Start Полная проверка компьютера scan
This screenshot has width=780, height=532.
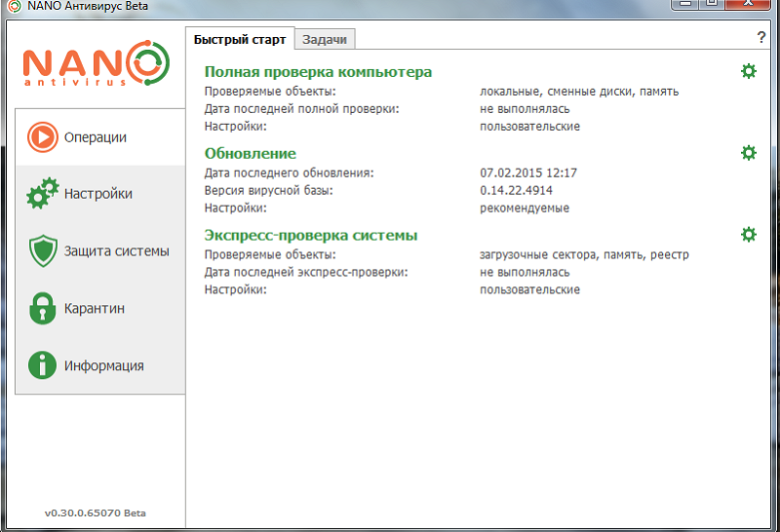pos(318,72)
